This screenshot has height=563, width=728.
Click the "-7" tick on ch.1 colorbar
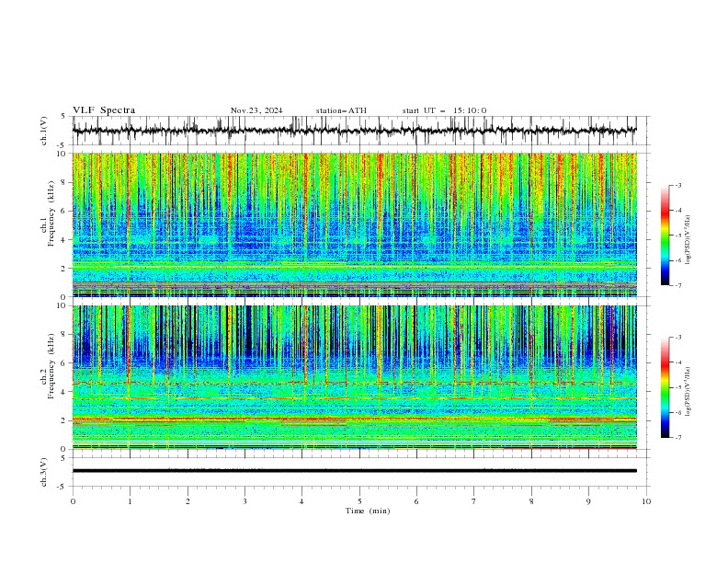[x=677, y=285]
